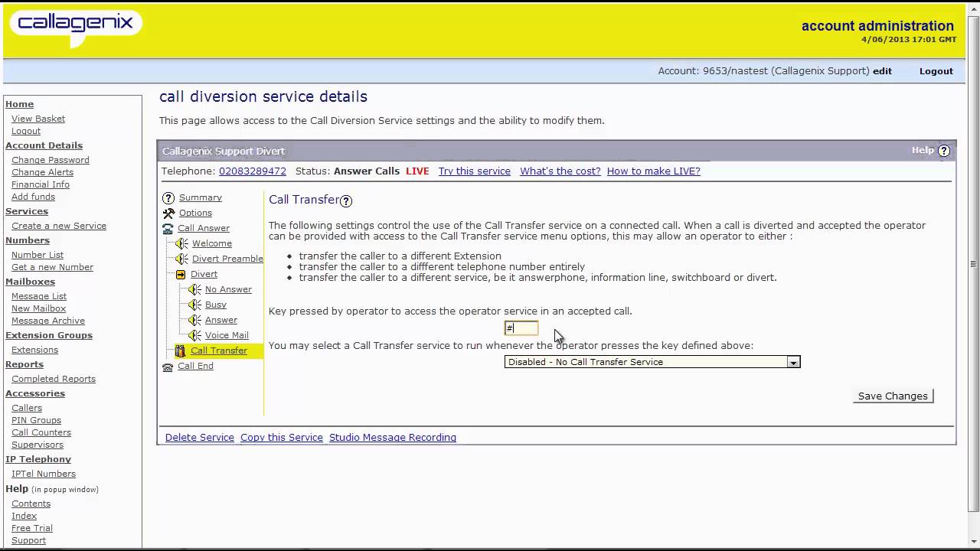Viewport: 980px width, 551px height.
Task: Select Answer item under Divert
Action: tap(221, 320)
